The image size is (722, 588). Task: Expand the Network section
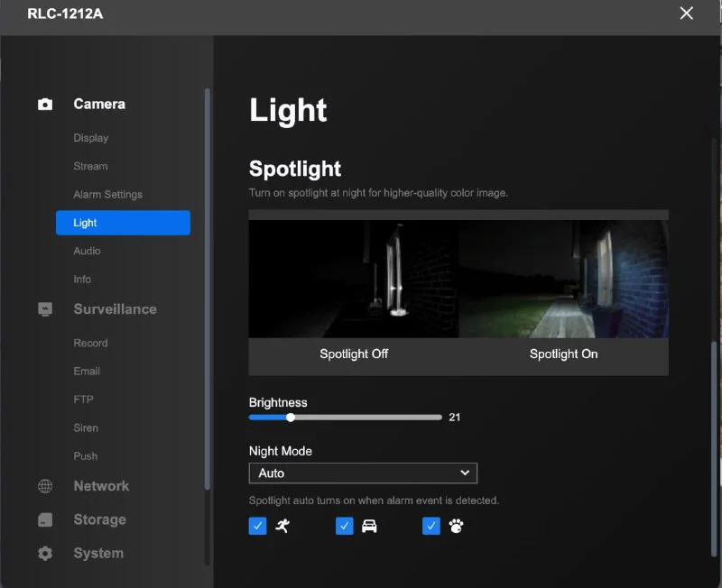click(101, 486)
